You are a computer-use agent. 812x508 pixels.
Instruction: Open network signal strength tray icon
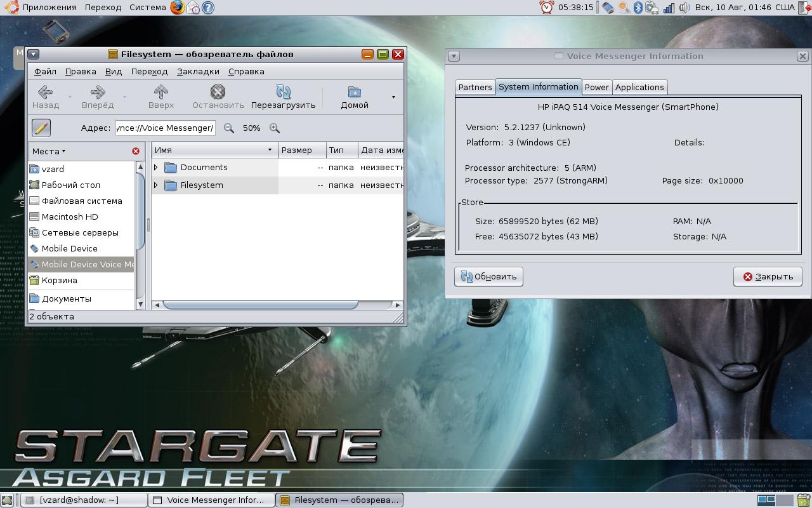[669, 8]
